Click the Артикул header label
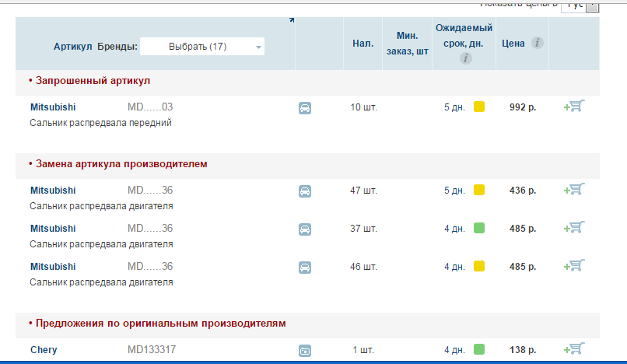 pyautogui.click(x=73, y=47)
